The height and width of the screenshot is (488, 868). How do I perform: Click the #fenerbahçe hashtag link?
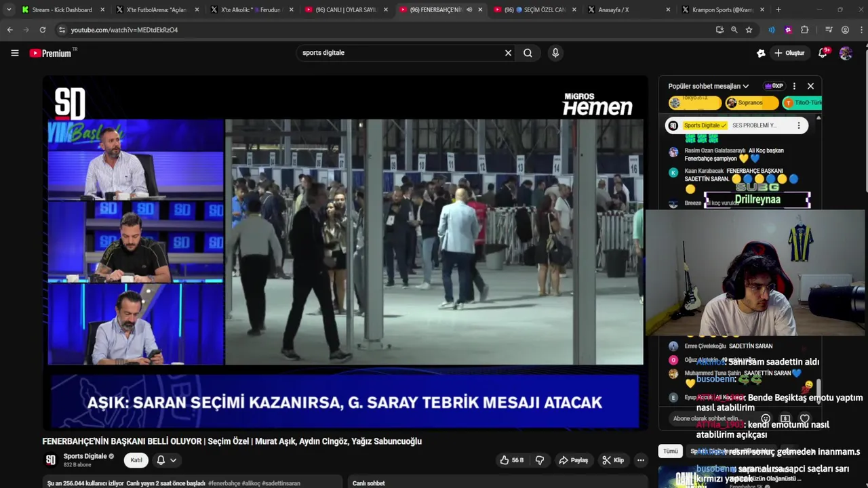pyautogui.click(x=224, y=483)
